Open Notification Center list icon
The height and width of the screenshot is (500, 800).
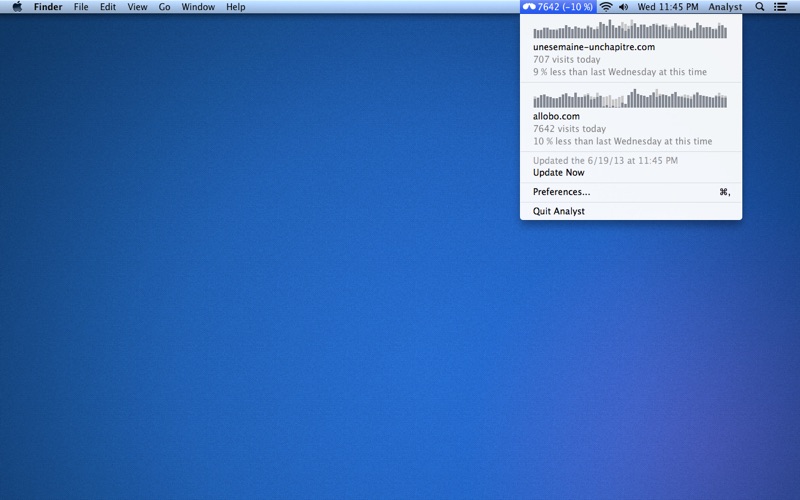[780, 7]
